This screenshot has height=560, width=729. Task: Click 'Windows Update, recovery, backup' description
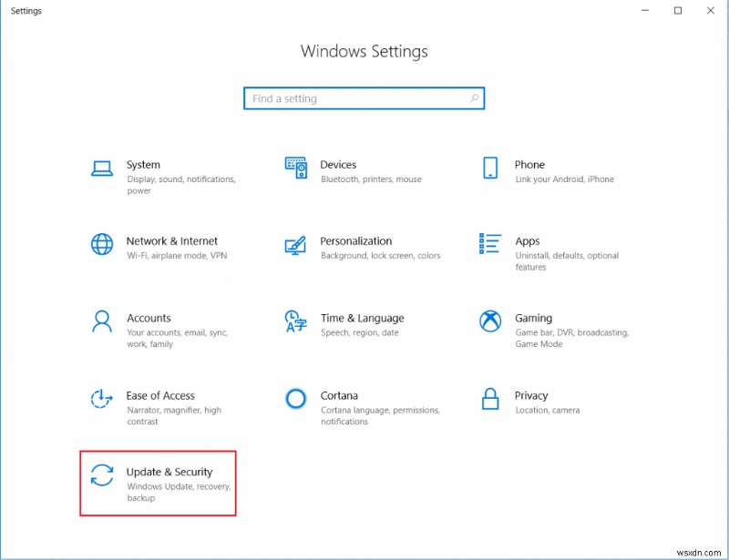click(x=179, y=492)
